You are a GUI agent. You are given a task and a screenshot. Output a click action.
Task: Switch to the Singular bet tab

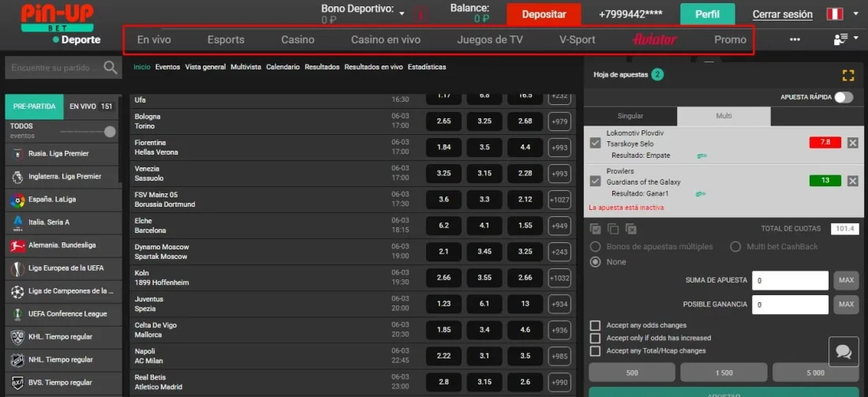point(630,116)
